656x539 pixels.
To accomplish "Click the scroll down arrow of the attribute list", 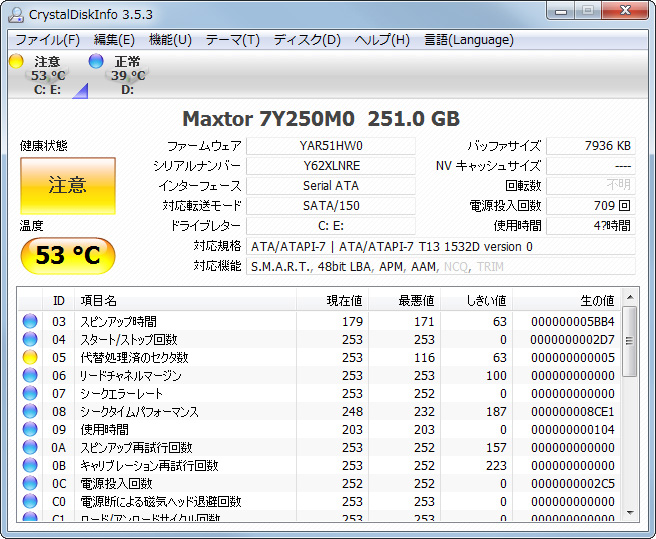I will [x=630, y=513].
